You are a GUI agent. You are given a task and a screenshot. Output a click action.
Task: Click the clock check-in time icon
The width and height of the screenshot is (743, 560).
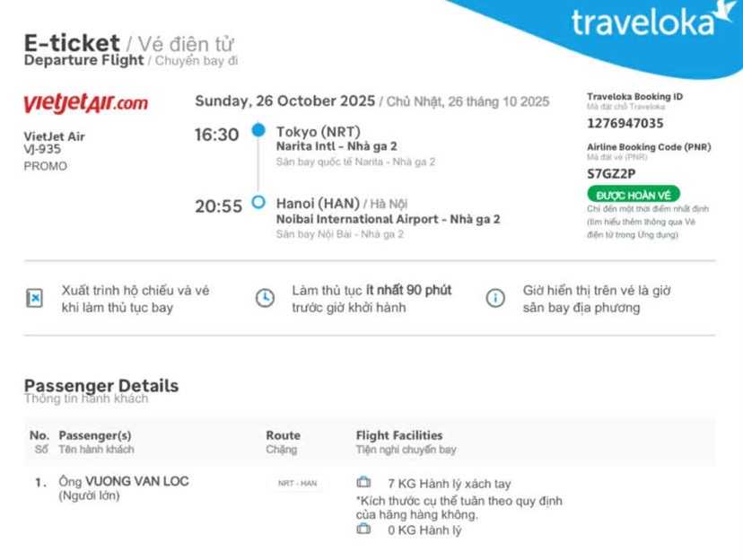tap(265, 298)
